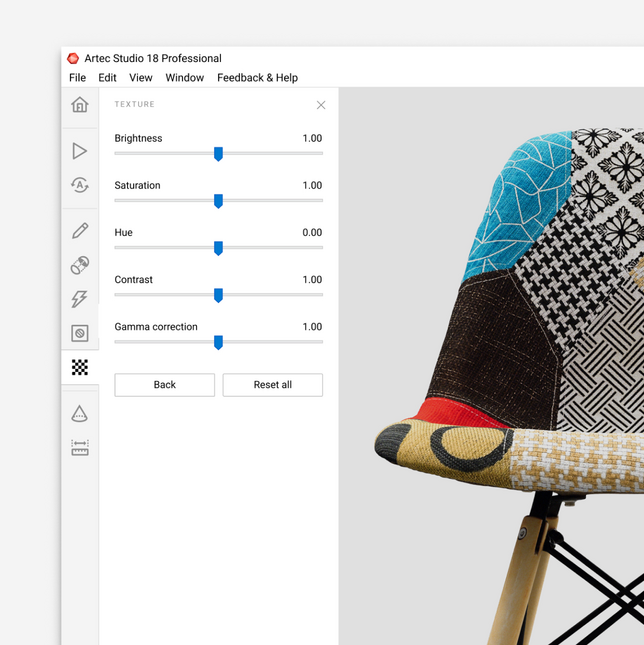Open the Fix holes square icon
644x645 pixels.
(x=80, y=333)
